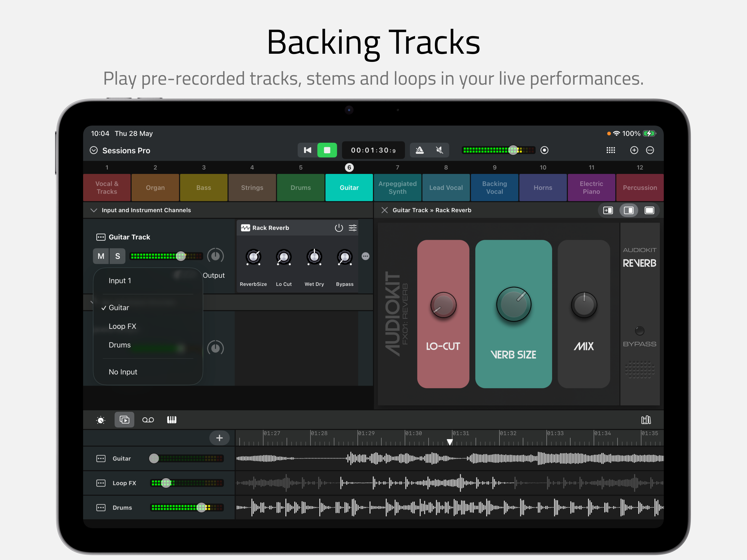Choose Input 1 from the menu
Screen dimensions: 747x560
pyautogui.click(x=148, y=281)
